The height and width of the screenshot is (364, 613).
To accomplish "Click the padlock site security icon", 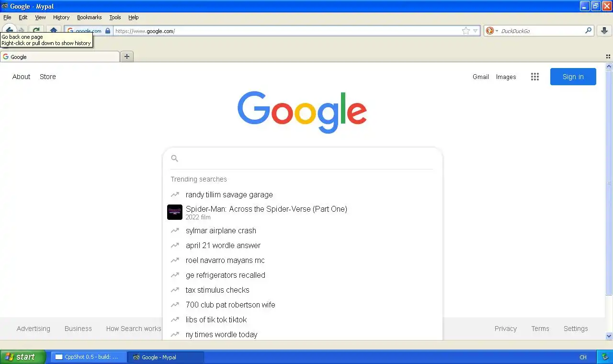I will click(108, 31).
